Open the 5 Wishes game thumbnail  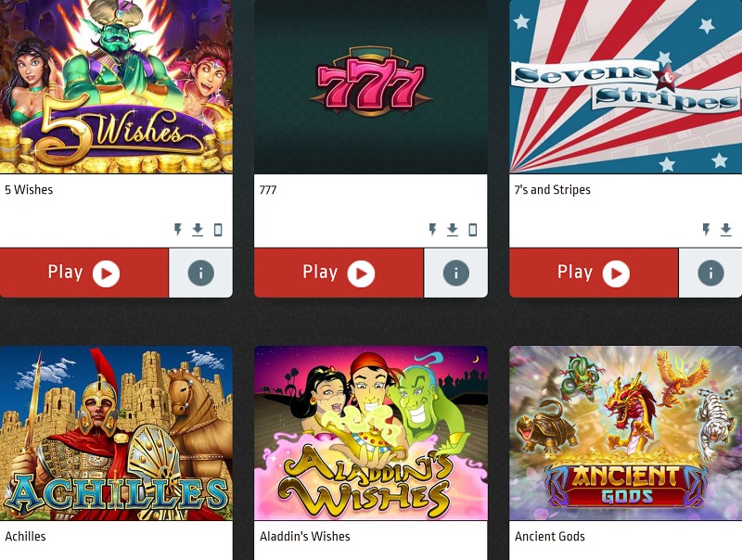point(116,86)
